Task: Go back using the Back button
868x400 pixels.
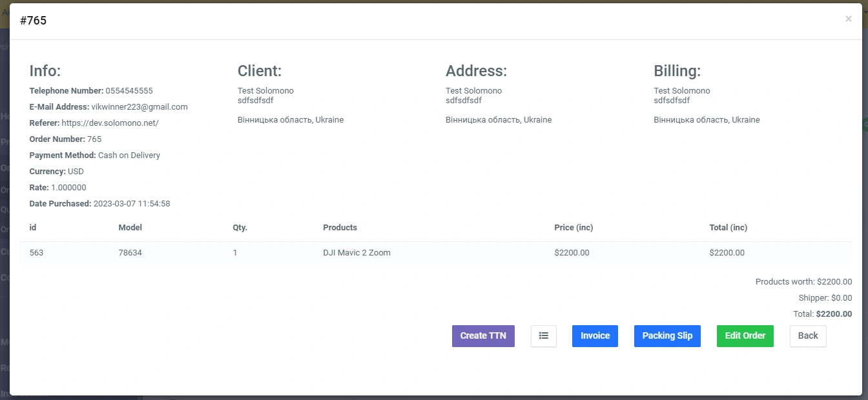Action: click(x=807, y=335)
